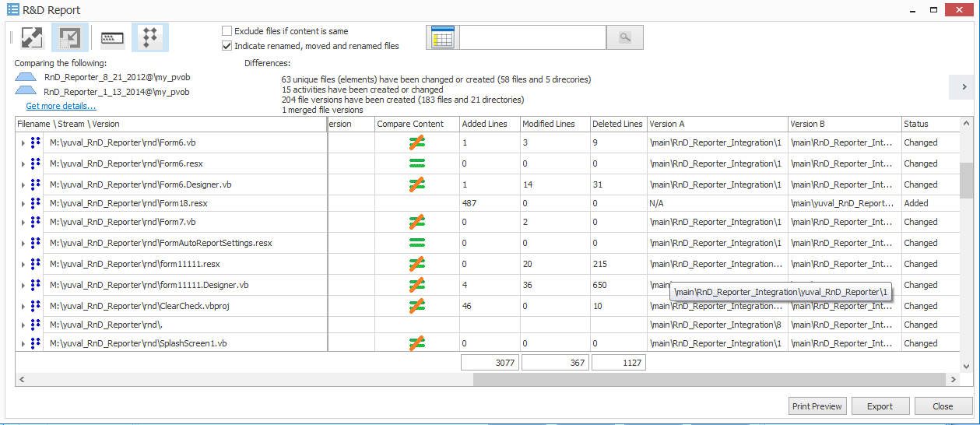
Task: Click the horizontal scrollbar thumb
Action: point(707,379)
